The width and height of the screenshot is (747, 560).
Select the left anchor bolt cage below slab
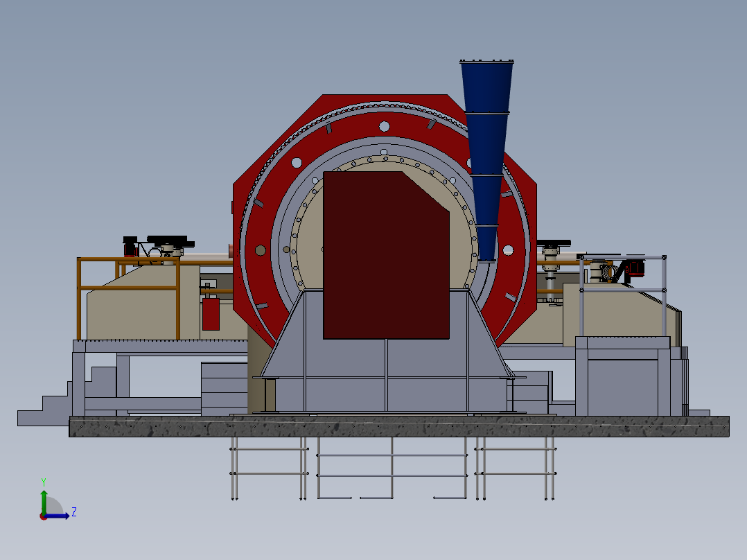(x=269, y=468)
